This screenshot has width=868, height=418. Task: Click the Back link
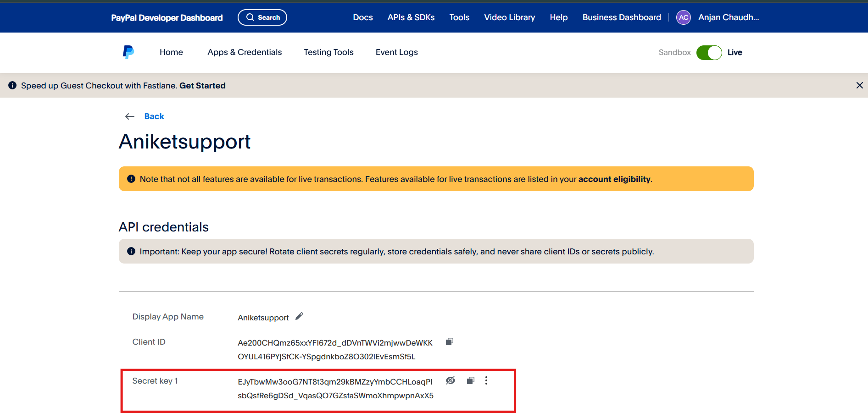[154, 116]
